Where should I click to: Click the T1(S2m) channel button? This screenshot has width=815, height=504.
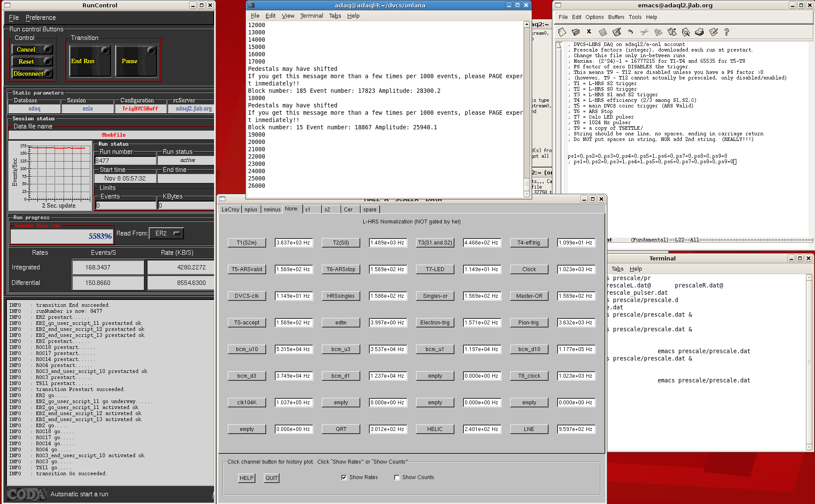(247, 243)
